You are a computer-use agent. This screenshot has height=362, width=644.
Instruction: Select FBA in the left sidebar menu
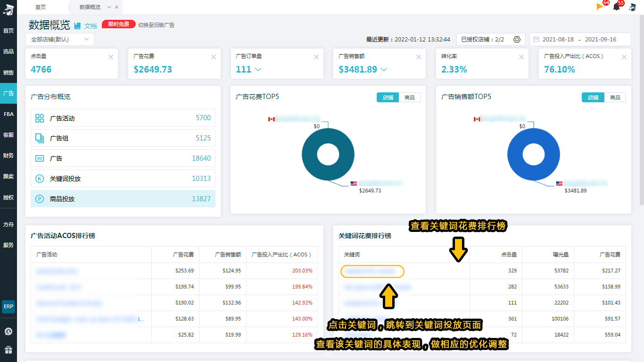[x=8, y=114]
